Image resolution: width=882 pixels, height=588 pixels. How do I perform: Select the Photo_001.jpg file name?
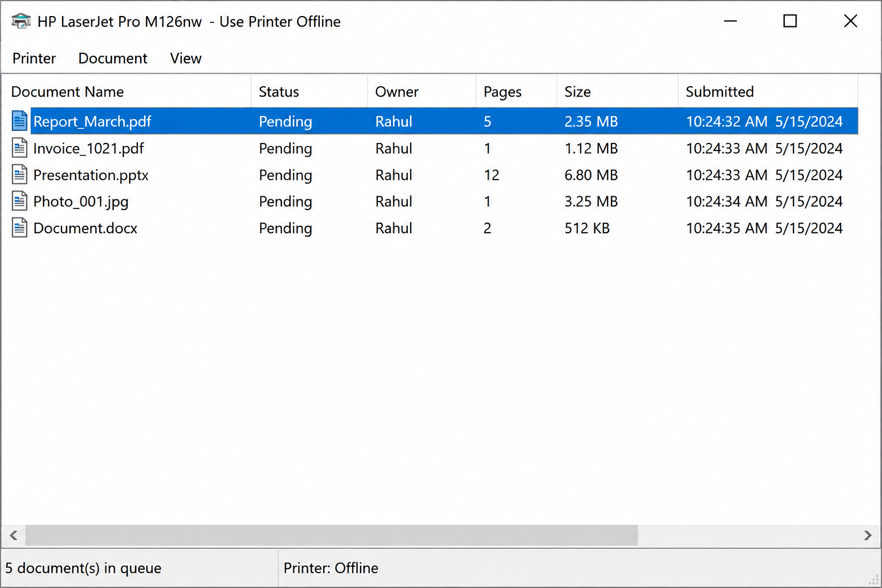(81, 202)
